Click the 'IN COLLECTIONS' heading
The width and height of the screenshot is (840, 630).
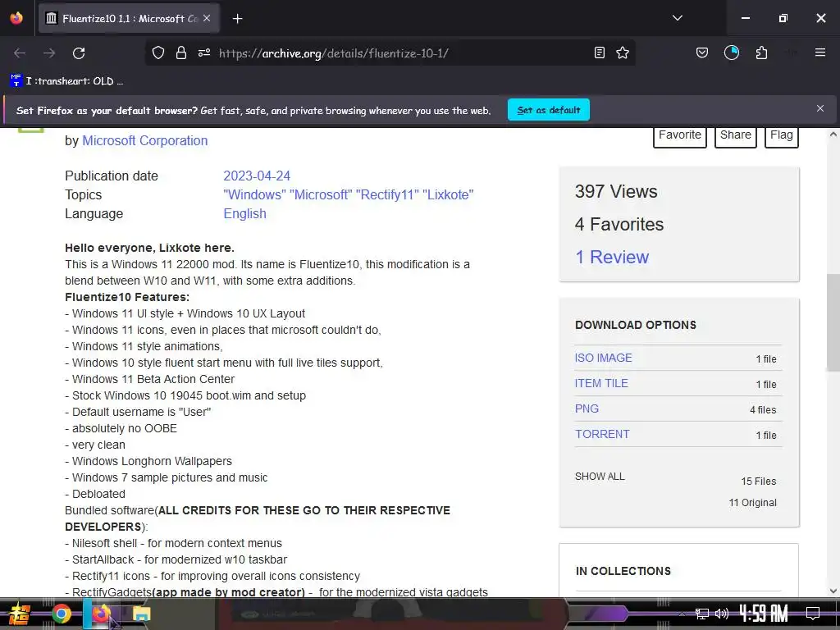623,571
